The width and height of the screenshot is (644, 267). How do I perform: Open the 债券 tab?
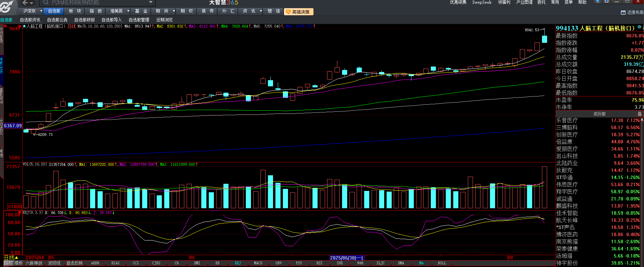click(207, 11)
